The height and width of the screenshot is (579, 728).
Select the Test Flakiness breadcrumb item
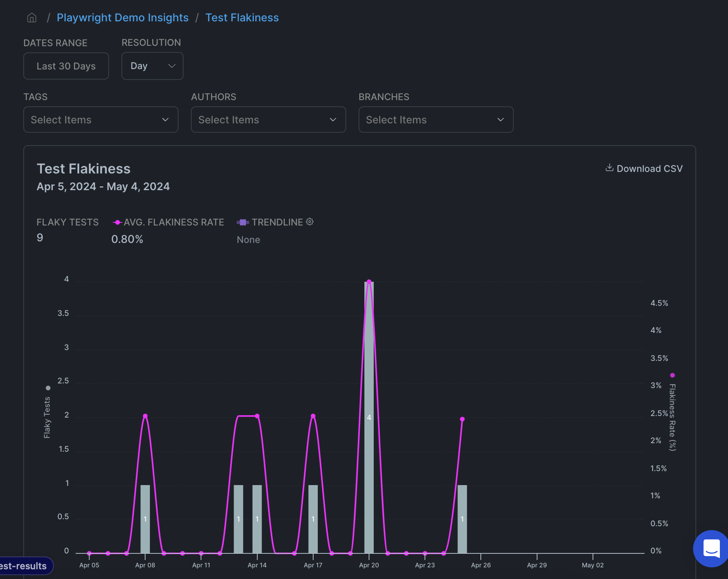(242, 17)
